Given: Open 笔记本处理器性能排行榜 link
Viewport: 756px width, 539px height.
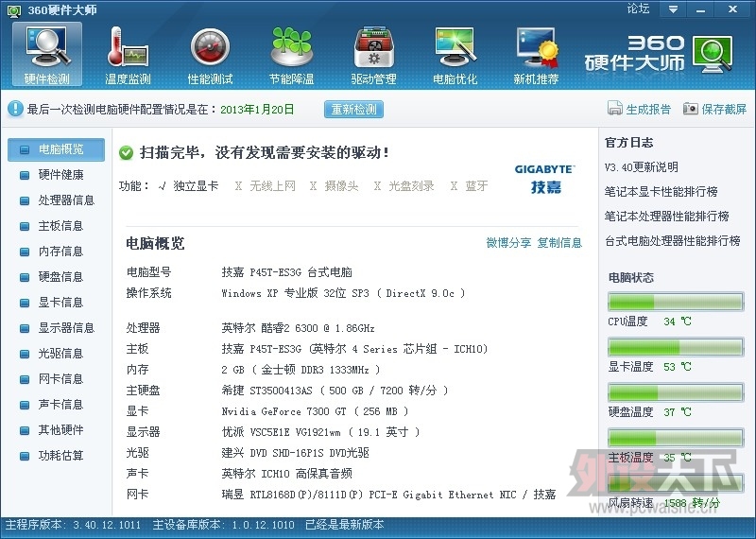Looking at the screenshot, I should click(x=667, y=217).
